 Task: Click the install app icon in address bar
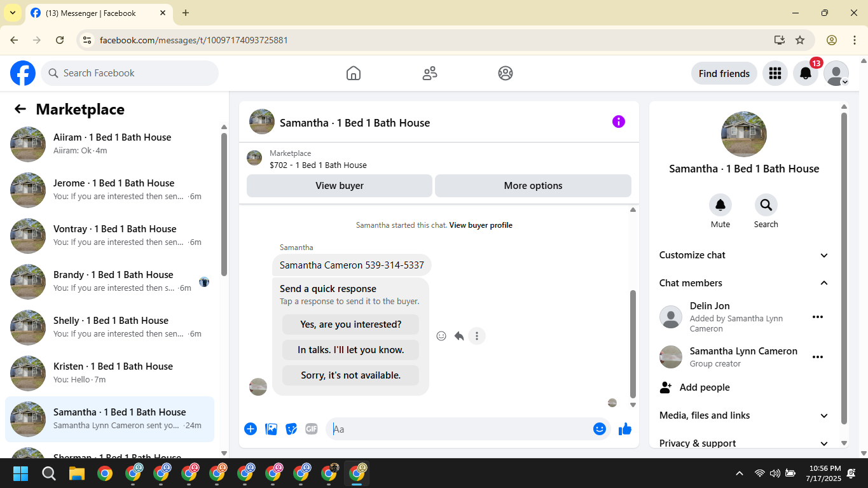(780, 40)
